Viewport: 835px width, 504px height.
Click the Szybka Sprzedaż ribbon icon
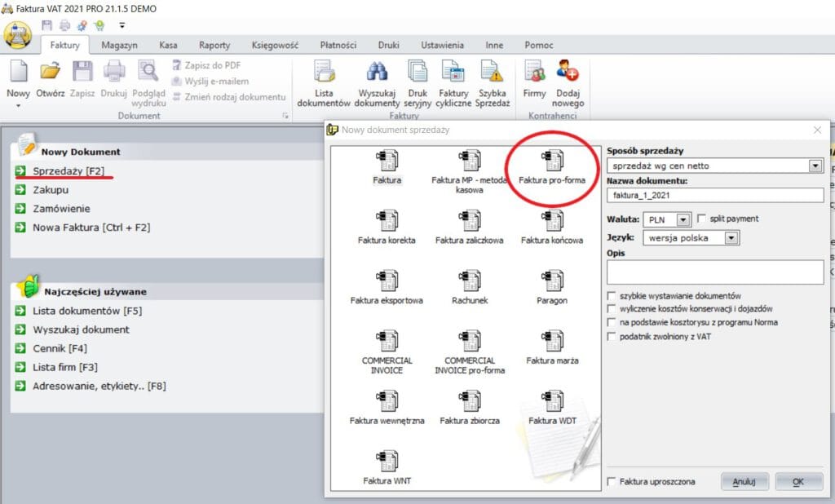pyautogui.click(x=493, y=73)
